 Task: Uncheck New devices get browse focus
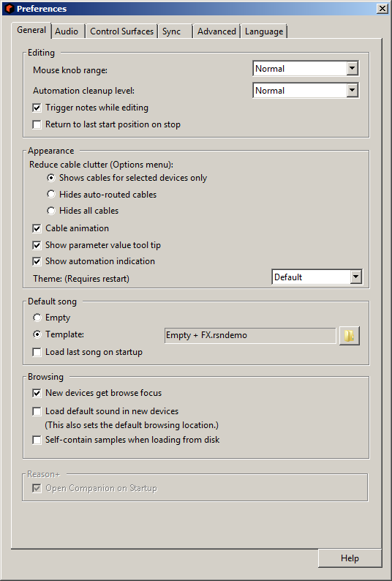click(37, 393)
